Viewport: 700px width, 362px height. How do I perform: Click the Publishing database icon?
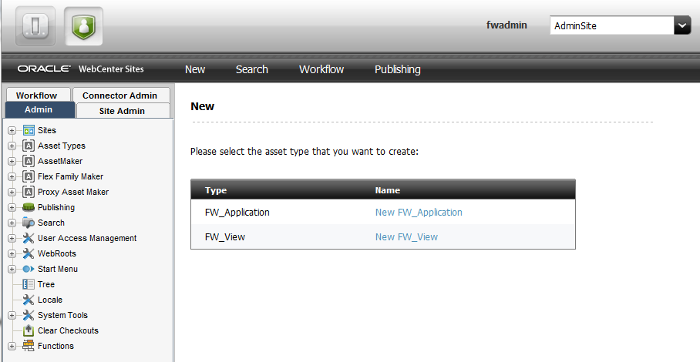(x=29, y=208)
